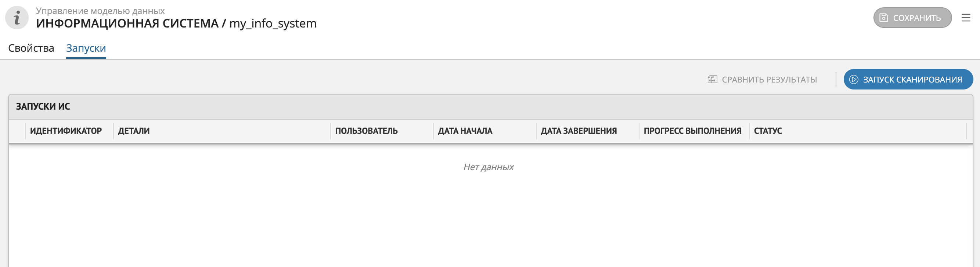Viewport: 980px width, 267px height.
Task: Click the СОХРАНИТЬ button text
Action: [916, 18]
